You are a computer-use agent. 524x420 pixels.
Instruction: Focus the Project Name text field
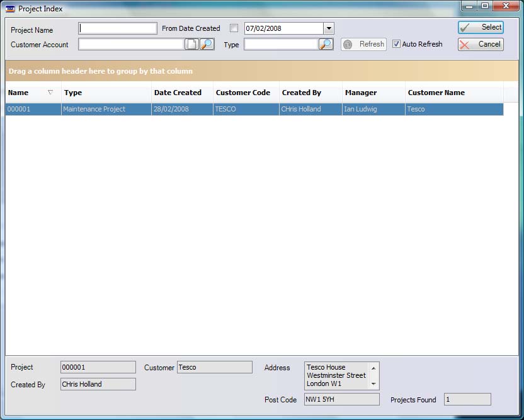point(118,28)
